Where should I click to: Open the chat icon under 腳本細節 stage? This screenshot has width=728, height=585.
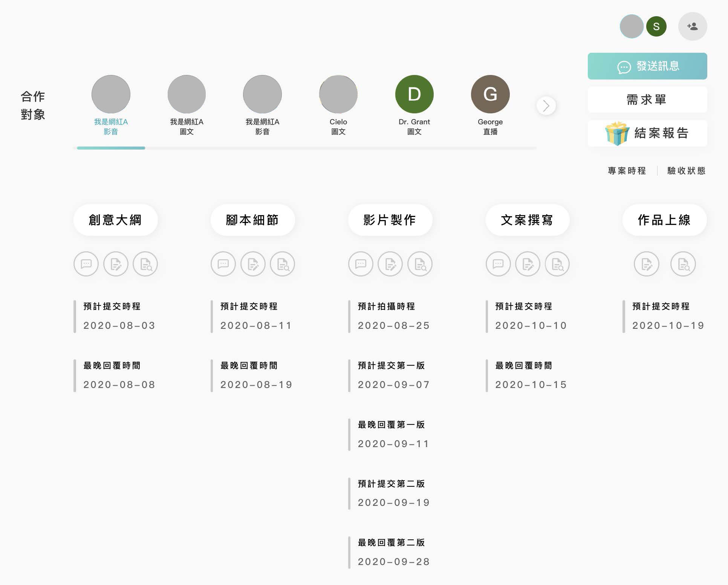point(223,264)
